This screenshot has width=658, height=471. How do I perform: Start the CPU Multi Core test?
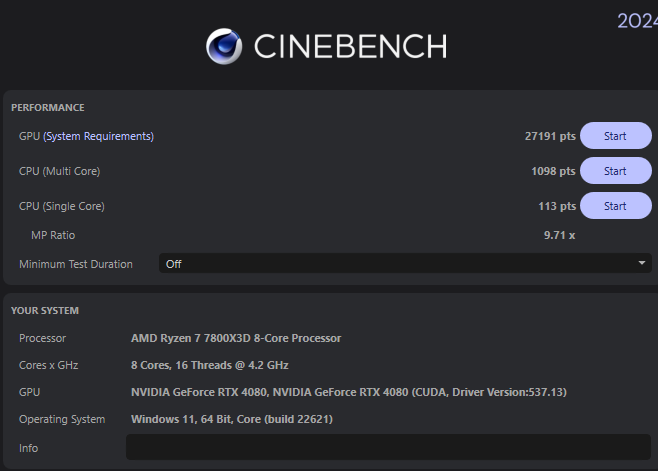click(x=616, y=171)
